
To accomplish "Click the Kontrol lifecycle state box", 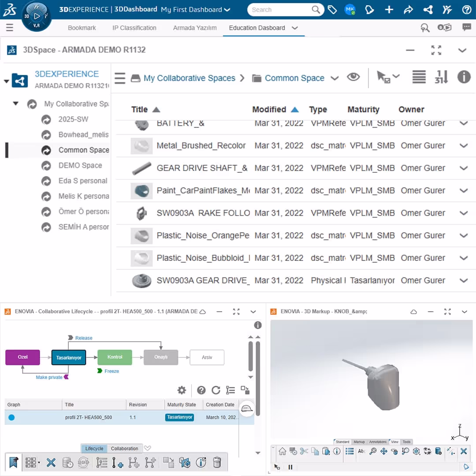I will [115, 357].
